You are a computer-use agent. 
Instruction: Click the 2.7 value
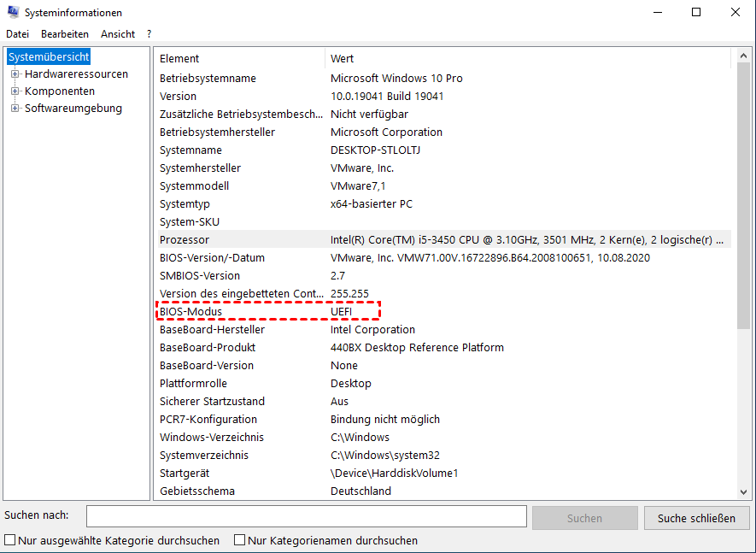[x=337, y=275]
